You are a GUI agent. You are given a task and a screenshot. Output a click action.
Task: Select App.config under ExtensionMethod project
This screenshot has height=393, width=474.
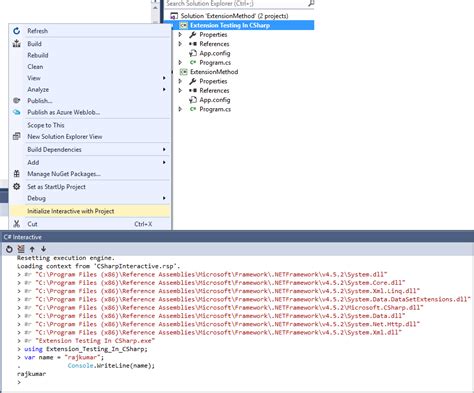point(215,100)
